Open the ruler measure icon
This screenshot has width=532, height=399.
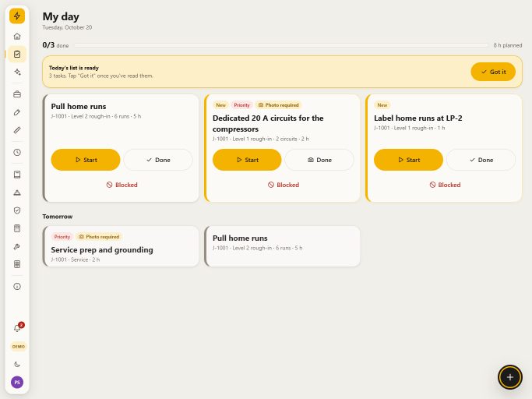tap(17, 130)
